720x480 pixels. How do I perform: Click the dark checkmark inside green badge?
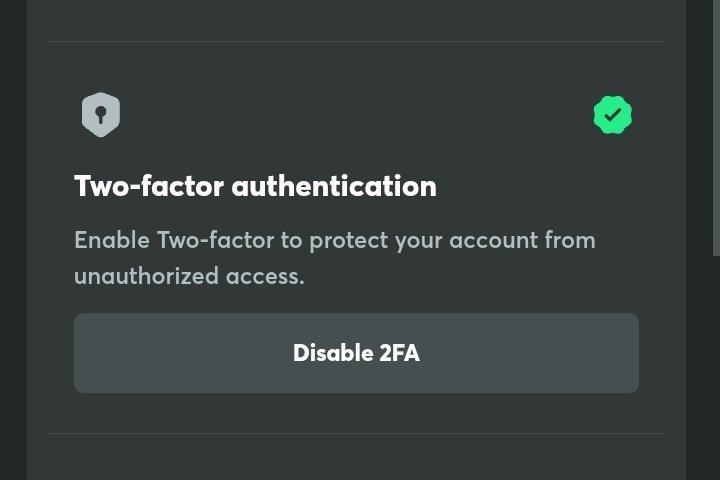click(x=612, y=115)
